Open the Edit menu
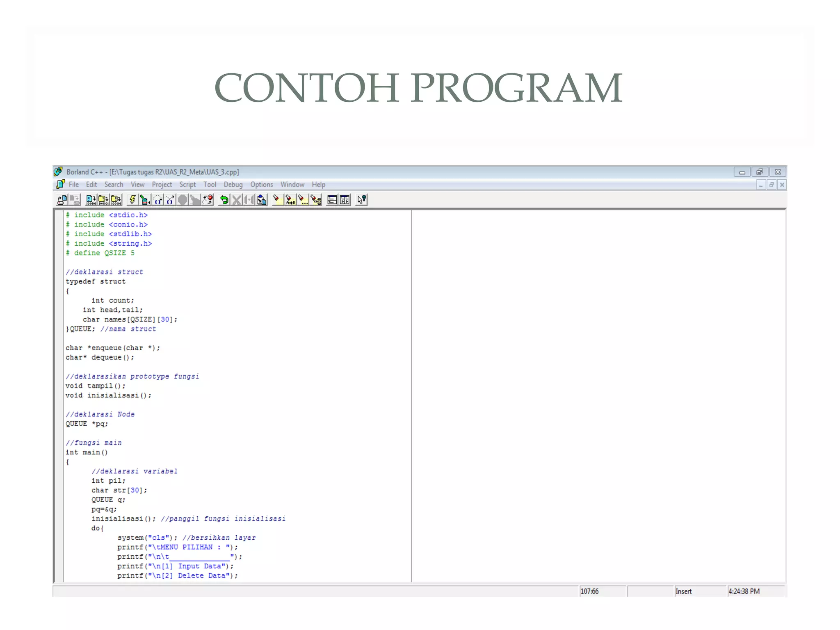 coord(91,185)
